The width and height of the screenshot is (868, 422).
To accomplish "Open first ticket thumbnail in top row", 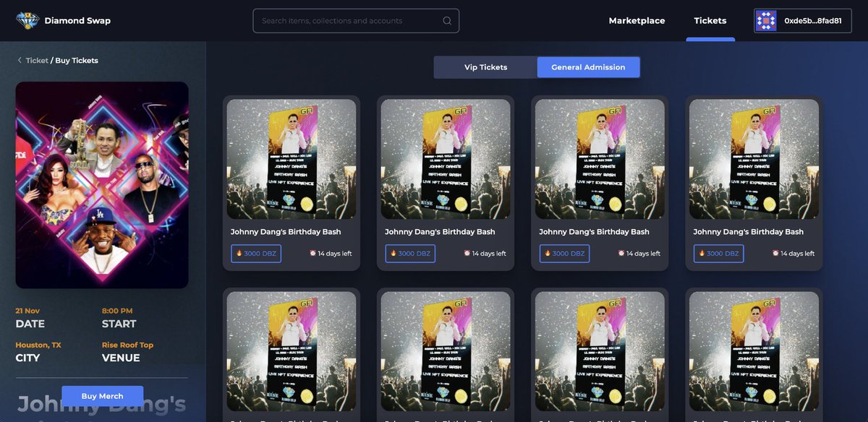I will point(292,159).
